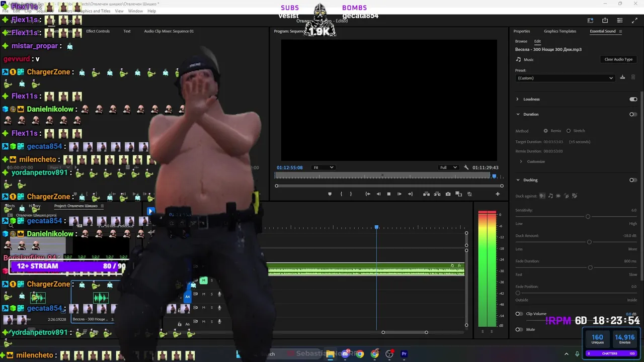Open Premiere Pro from the taskbar
The width and height of the screenshot is (644, 362).
pos(404,354)
